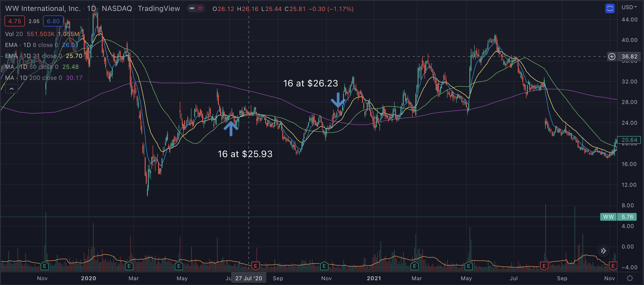Viewport: 644px width, 285px height.
Task: Open chart settings gear in bottom corner
Action: coord(630,278)
